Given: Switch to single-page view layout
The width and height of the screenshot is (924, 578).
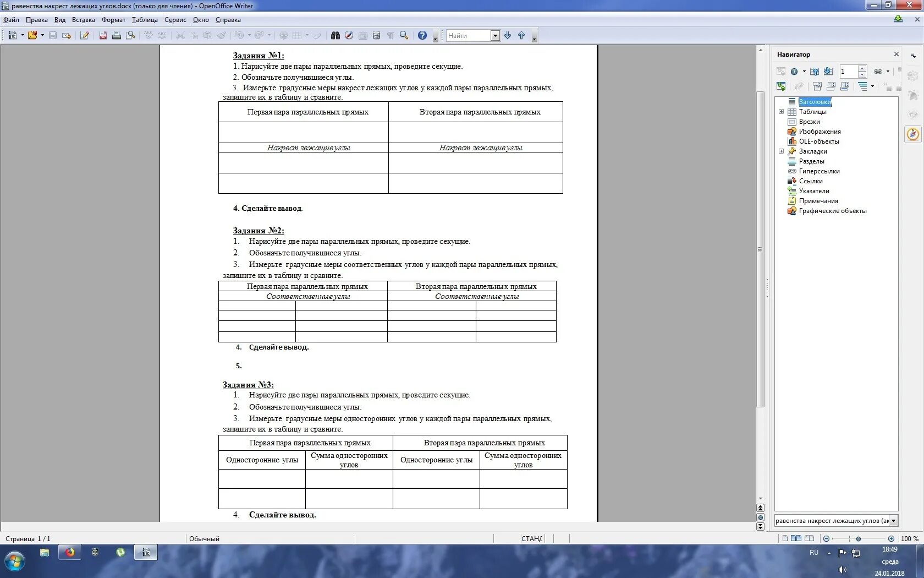Looking at the screenshot, I should 785,538.
